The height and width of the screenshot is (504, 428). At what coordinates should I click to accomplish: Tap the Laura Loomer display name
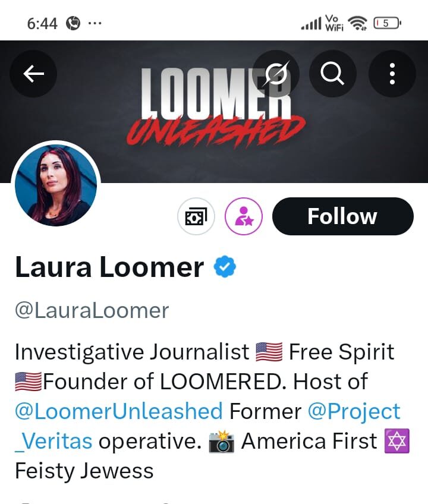click(109, 267)
